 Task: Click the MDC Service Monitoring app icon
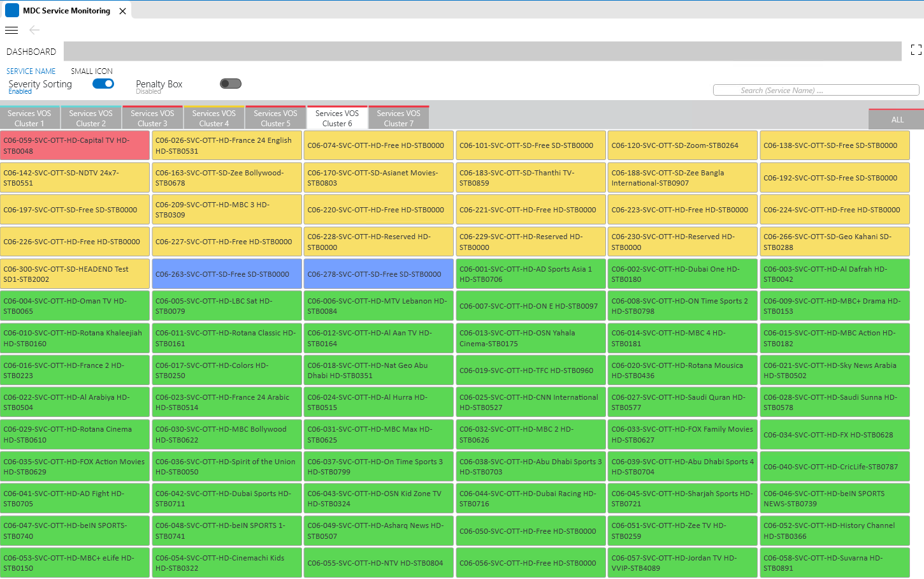click(11, 10)
